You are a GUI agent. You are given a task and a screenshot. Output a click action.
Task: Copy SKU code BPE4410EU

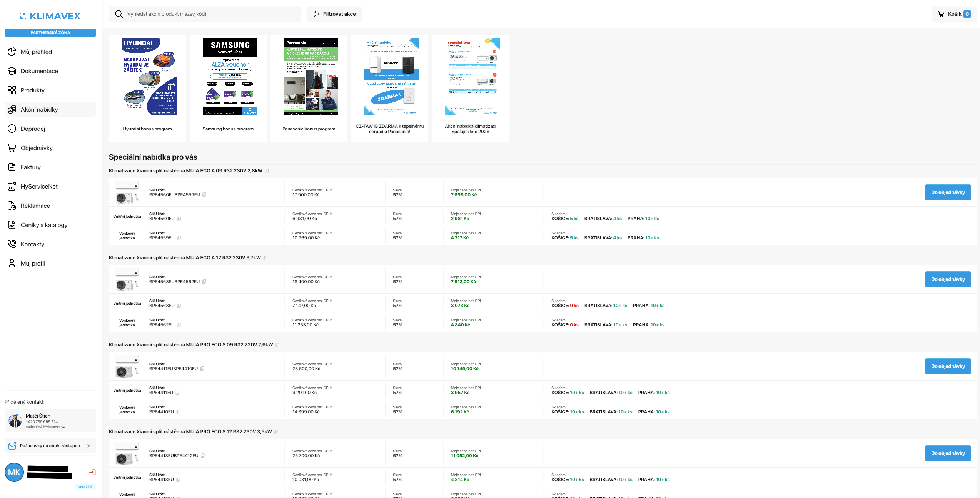[178, 412]
